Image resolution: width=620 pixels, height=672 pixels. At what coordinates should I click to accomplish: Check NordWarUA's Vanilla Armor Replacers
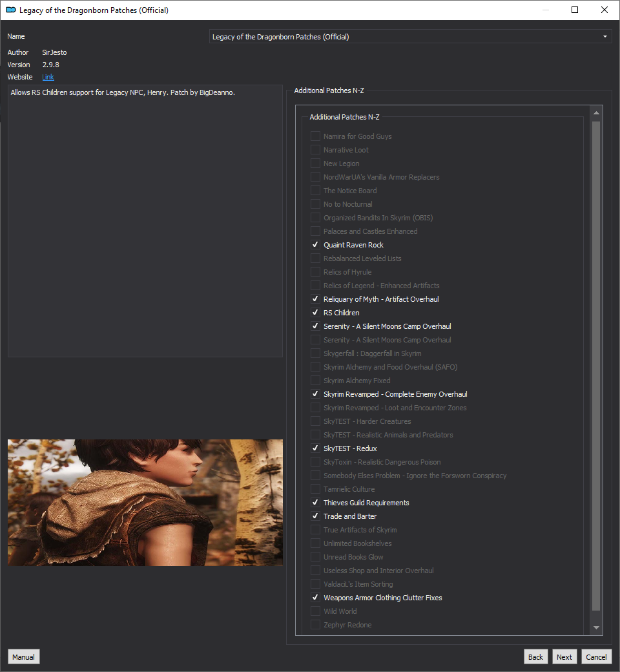[315, 177]
